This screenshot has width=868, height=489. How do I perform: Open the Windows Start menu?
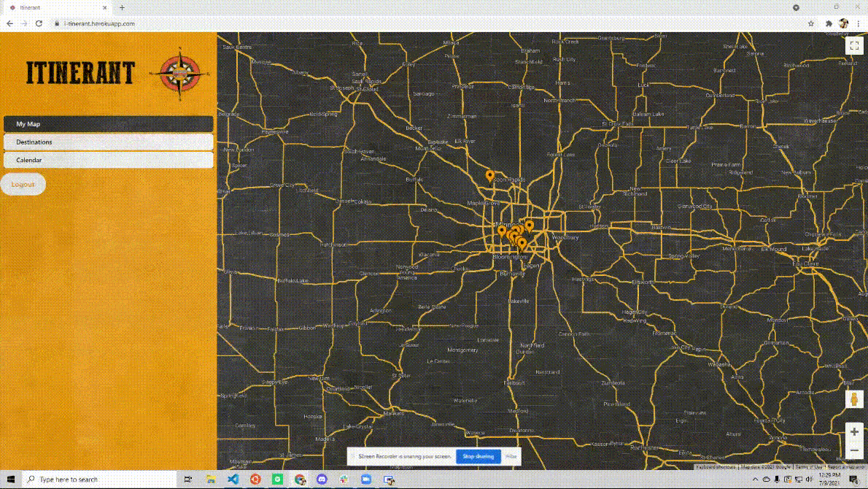10,479
